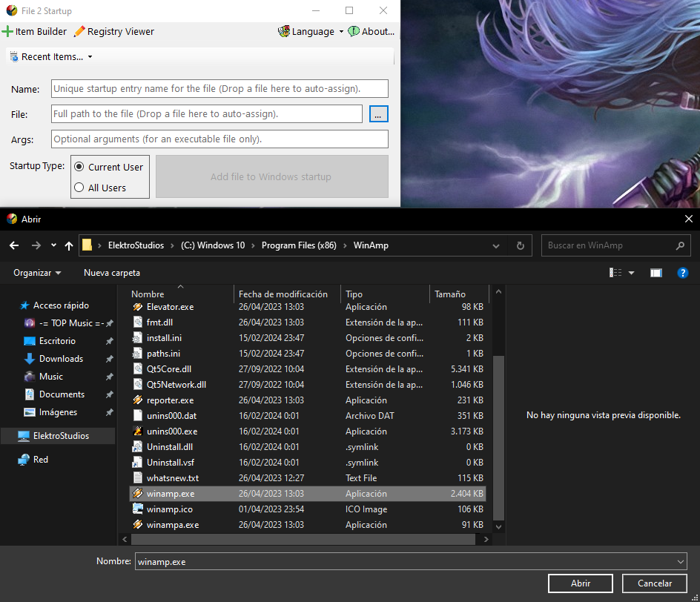This screenshot has height=602, width=700.
Task: Expand the Nombre filename combo box dropdown
Action: [x=681, y=562]
